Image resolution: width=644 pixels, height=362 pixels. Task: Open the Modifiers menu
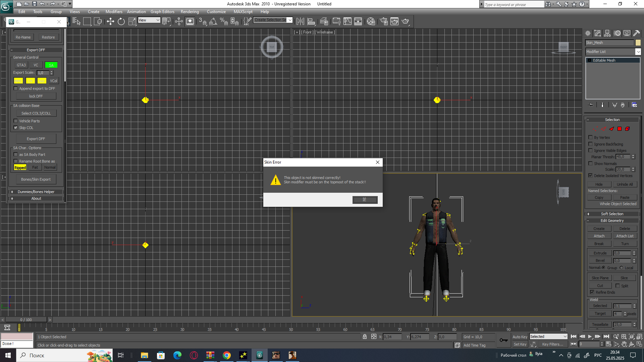(x=114, y=12)
